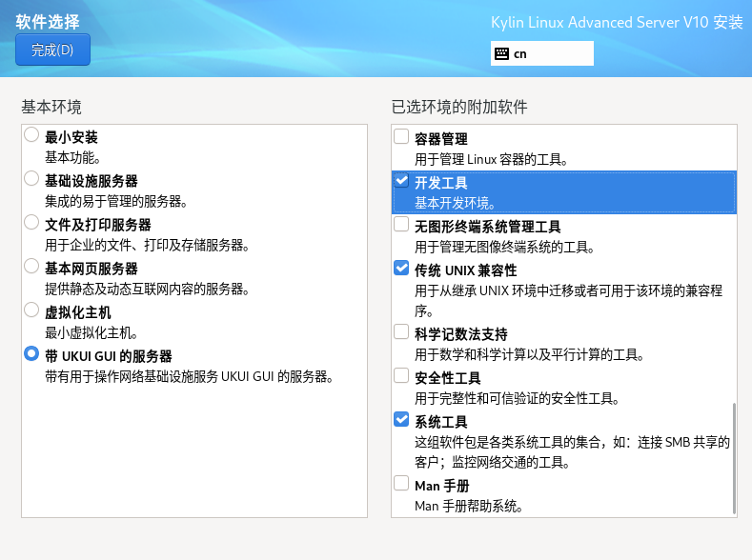The image size is (752, 560).
Task: Click description Man 手册帮助系统。
Action: (469, 507)
